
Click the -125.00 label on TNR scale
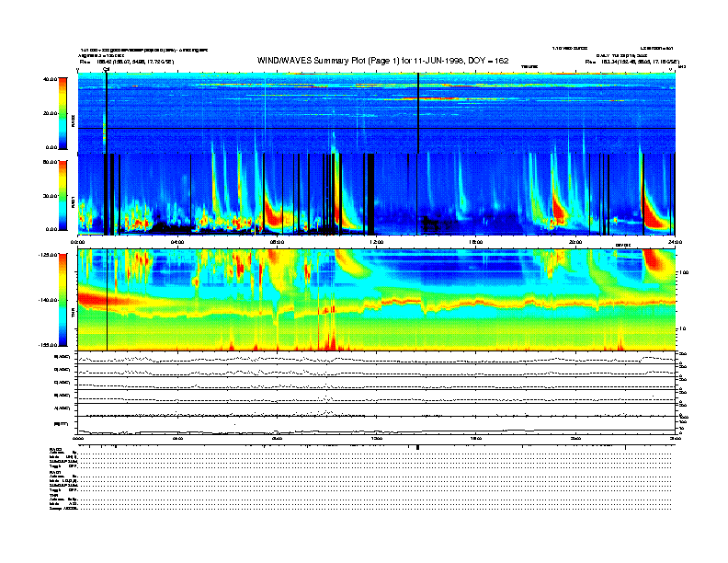pyautogui.click(x=48, y=255)
